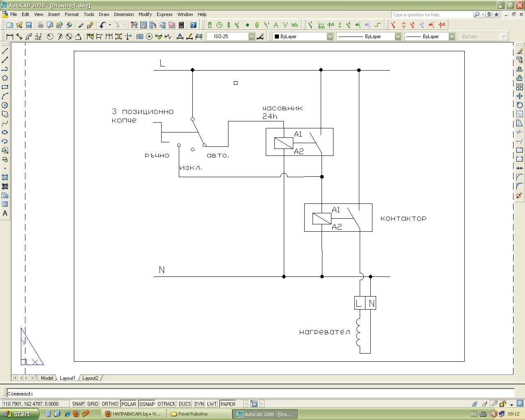Activate the Erase tool
The image size is (525, 420).
[520, 51]
